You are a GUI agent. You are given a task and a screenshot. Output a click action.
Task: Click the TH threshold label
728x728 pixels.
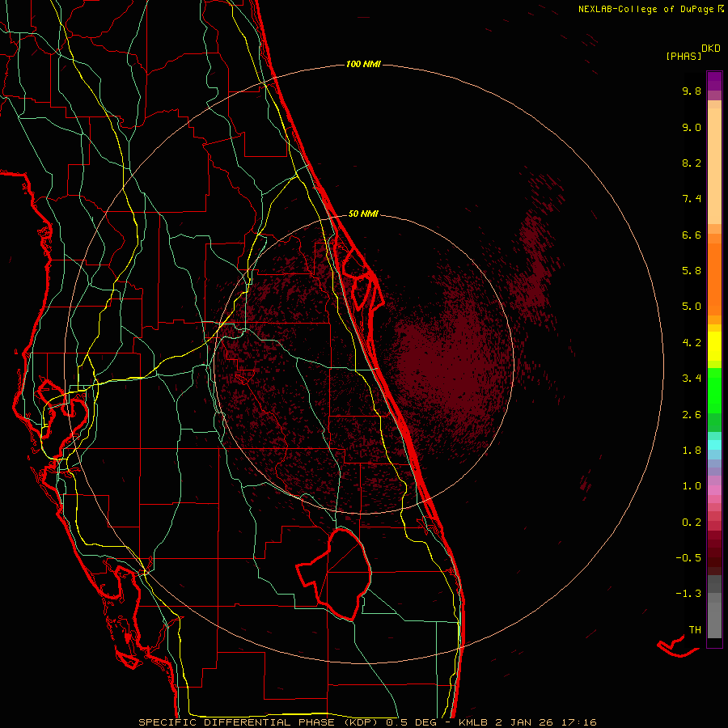[695, 630]
